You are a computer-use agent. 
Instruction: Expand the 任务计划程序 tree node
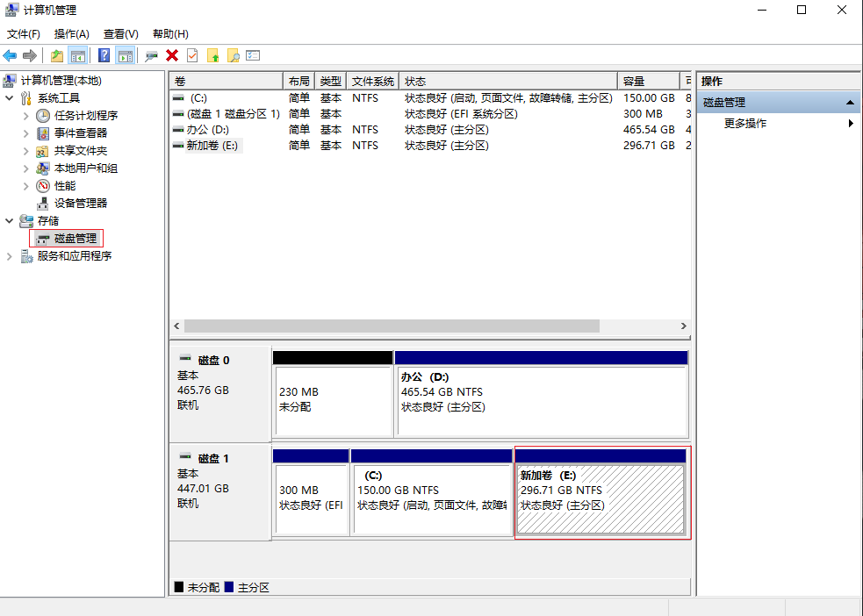[26, 116]
